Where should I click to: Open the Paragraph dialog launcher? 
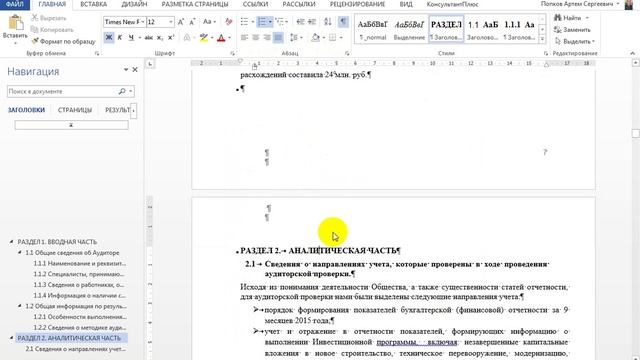(347, 53)
